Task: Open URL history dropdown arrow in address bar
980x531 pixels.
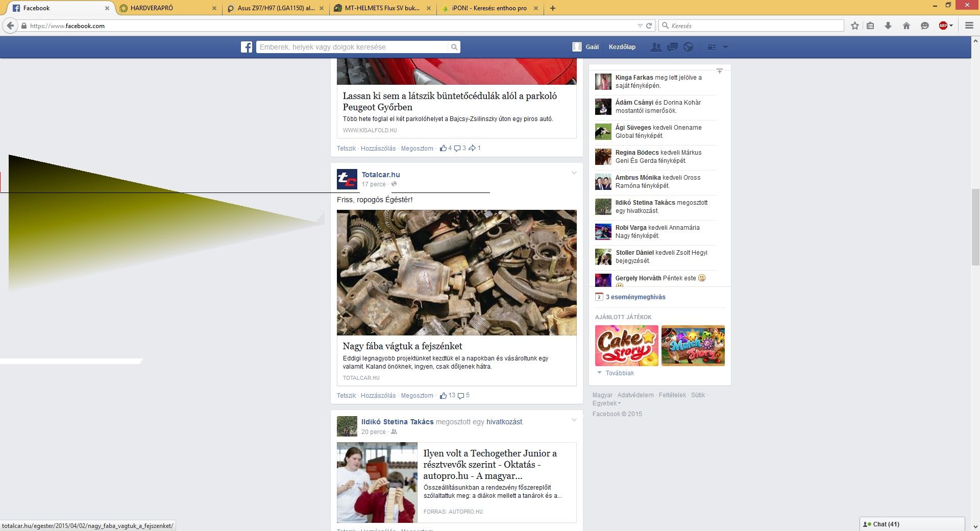Action: coord(640,26)
